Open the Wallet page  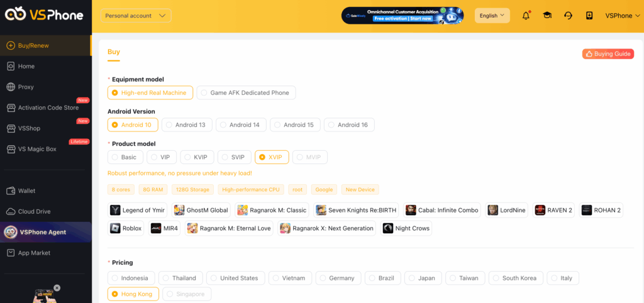pyautogui.click(x=45, y=191)
